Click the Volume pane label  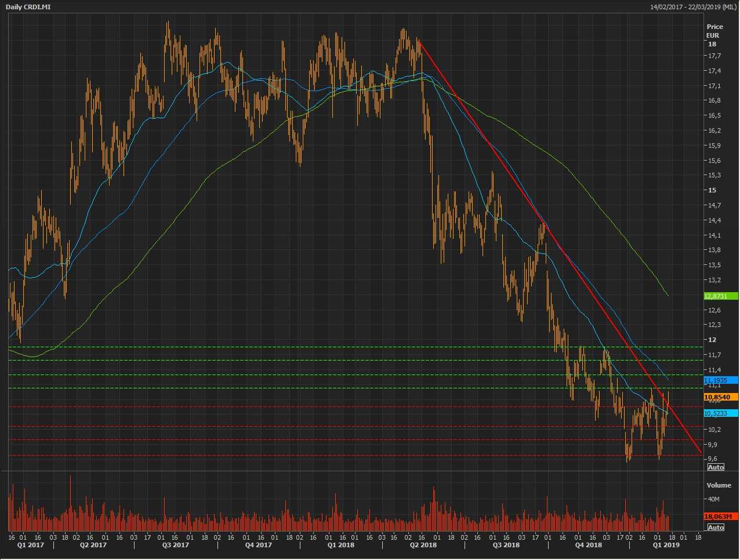coord(719,485)
